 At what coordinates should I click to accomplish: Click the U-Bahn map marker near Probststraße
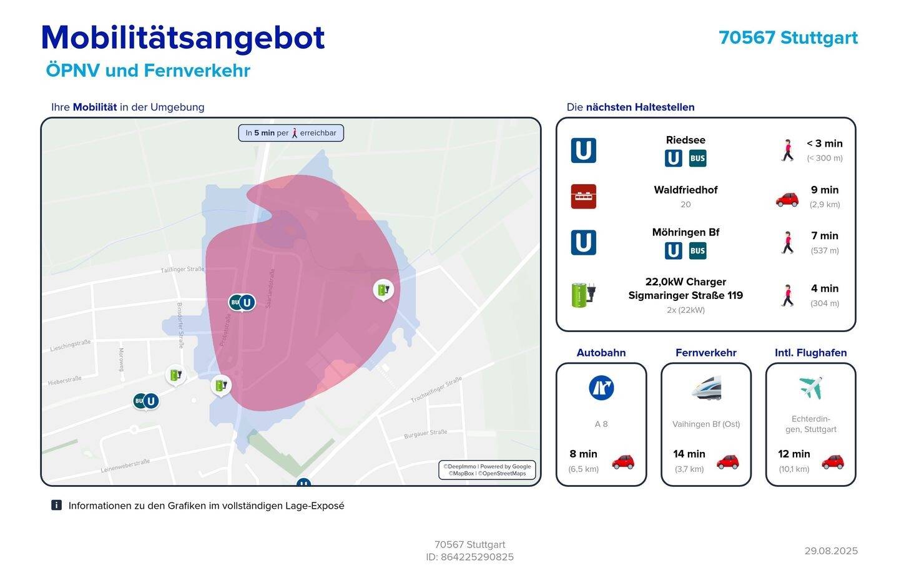(247, 303)
